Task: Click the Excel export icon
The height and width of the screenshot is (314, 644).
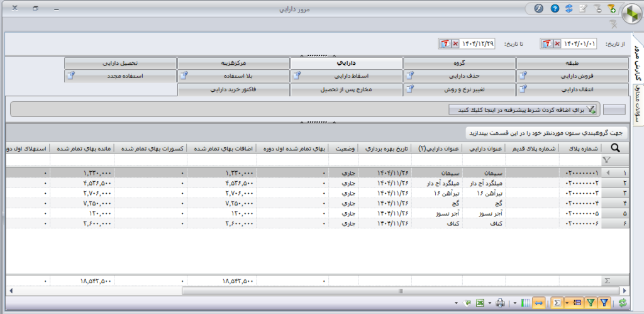Action: (480, 303)
